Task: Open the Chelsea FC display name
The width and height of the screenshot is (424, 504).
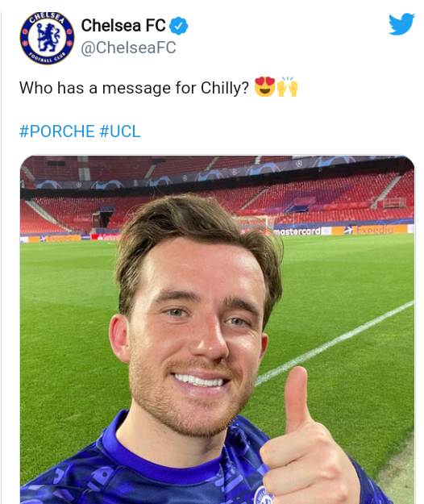Action: [123, 25]
